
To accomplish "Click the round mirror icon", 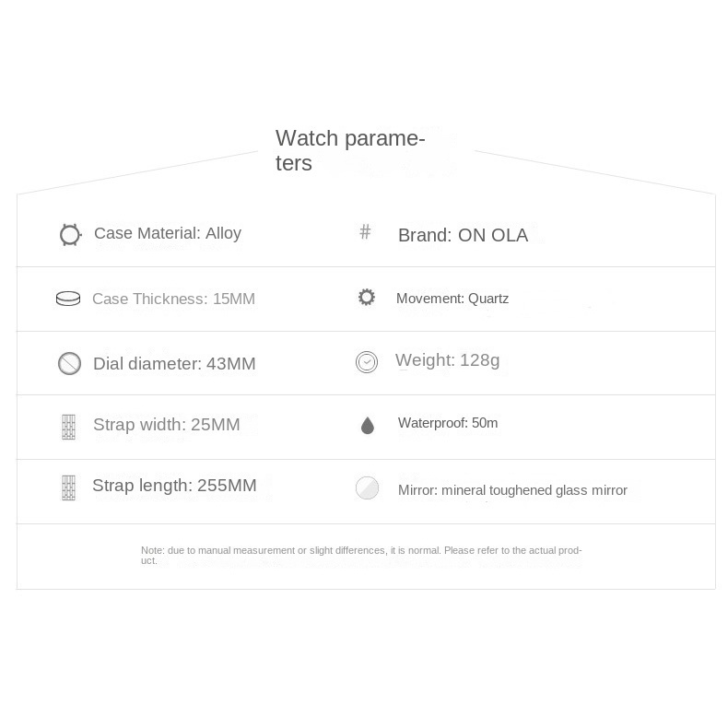I will (367, 488).
